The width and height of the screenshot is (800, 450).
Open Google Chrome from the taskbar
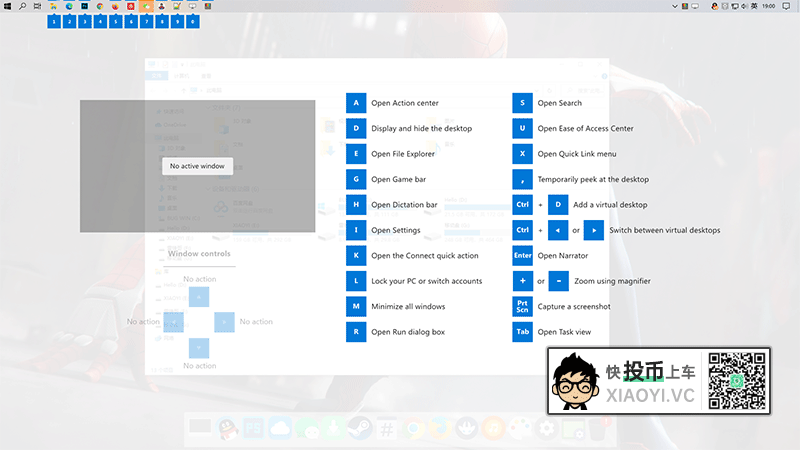coord(100,6)
